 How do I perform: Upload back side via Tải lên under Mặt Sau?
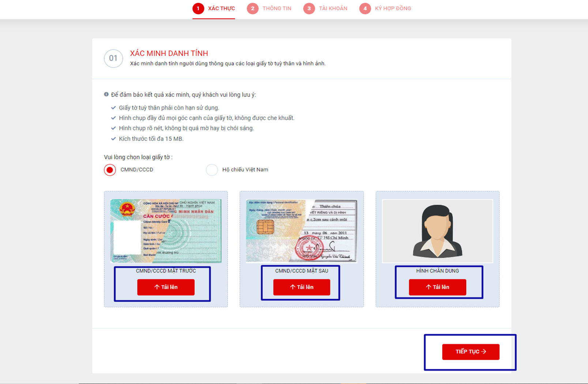[302, 287]
